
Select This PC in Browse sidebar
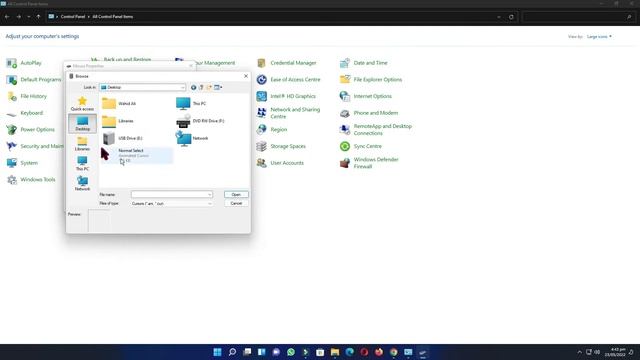[x=82, y=164]
